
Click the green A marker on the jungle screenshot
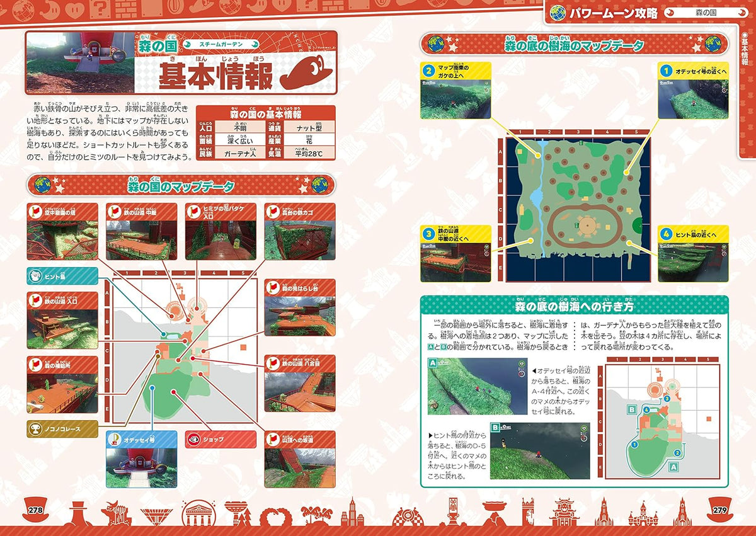coord(433,364)
